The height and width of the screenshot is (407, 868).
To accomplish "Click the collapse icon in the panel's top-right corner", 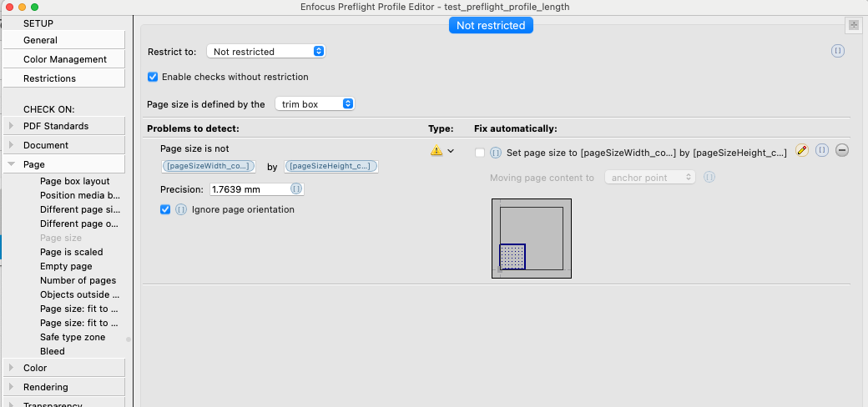I will pos(852,25).
